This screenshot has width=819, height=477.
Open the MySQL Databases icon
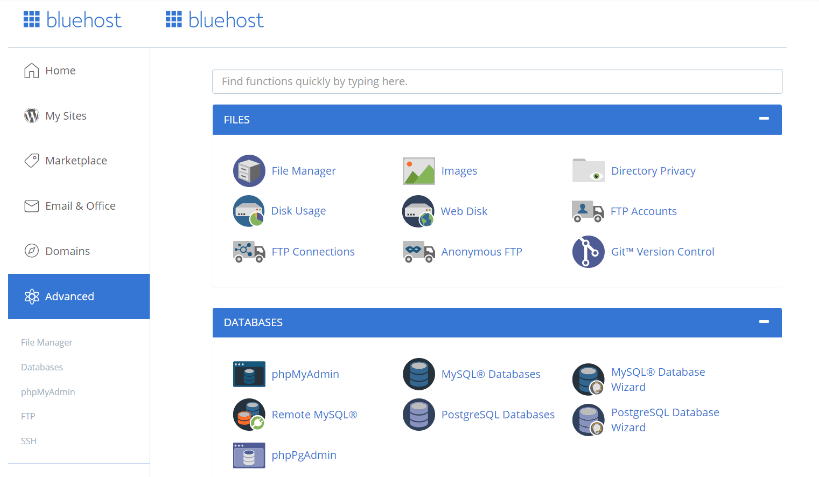419,374
